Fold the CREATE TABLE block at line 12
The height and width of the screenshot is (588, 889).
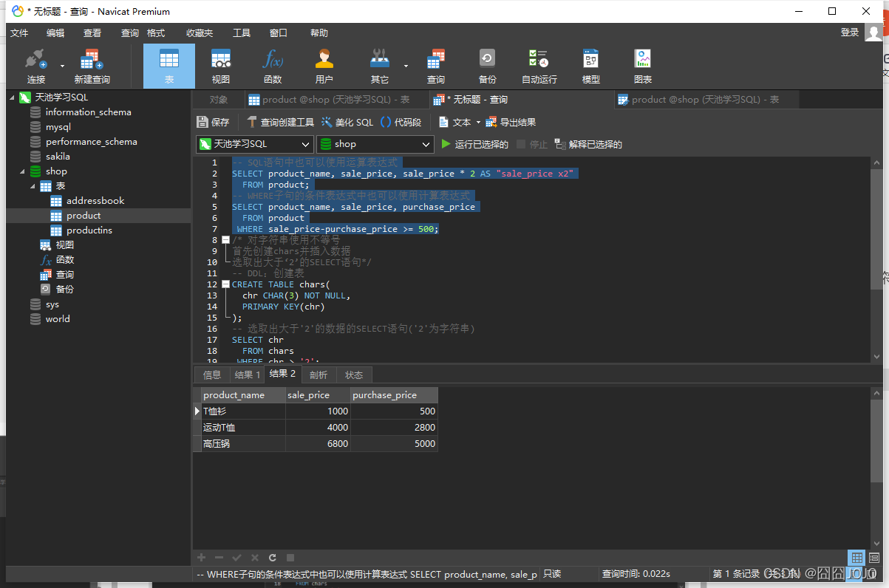tap(225, 284)
